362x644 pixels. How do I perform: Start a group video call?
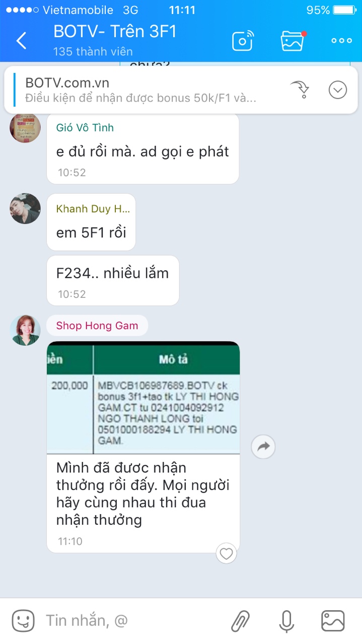[243, 41]
